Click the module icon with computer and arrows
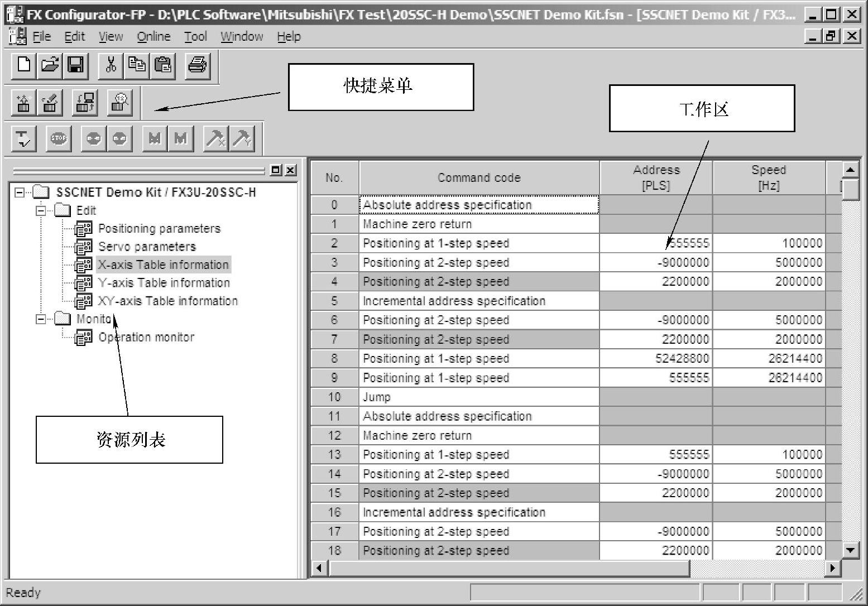 point(85,102)
